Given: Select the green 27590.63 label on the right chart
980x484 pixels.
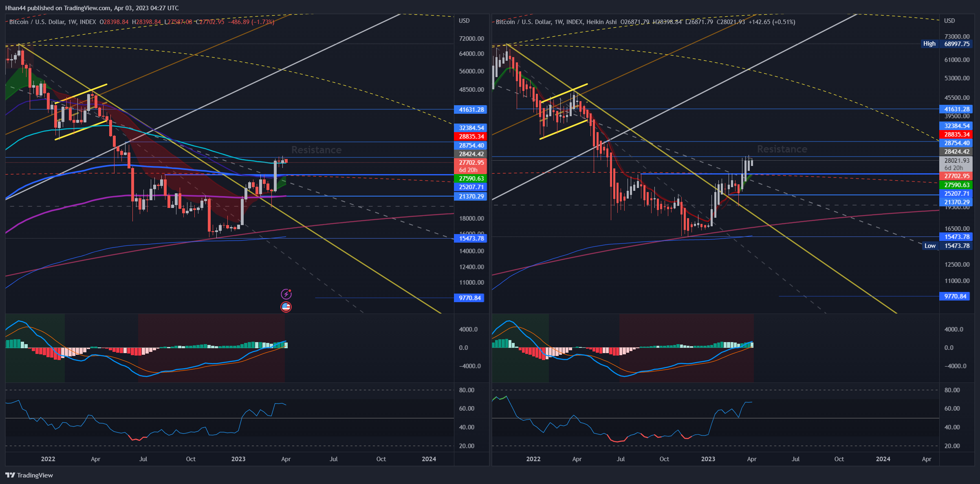Looking at the screenshot, I should [956, 185].
